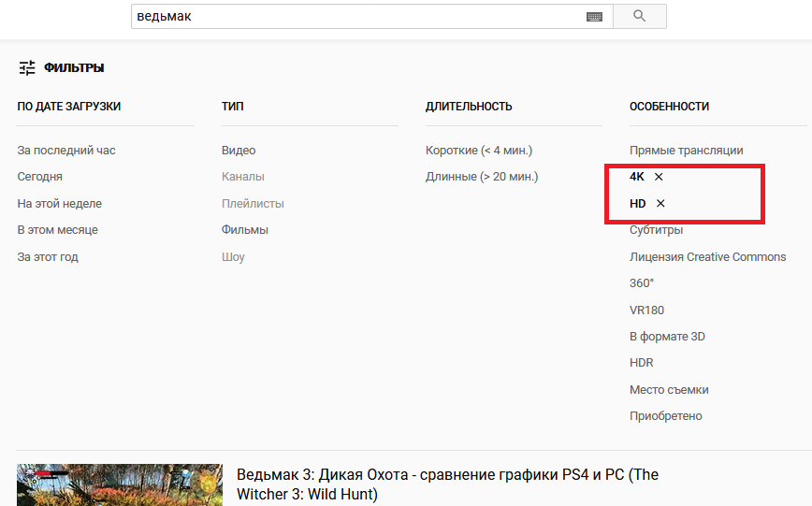Select Лицензия Creative Commons filter
The height and width of the screenshot is (506, 812).
pyautogui.click(x=707, y=256)
